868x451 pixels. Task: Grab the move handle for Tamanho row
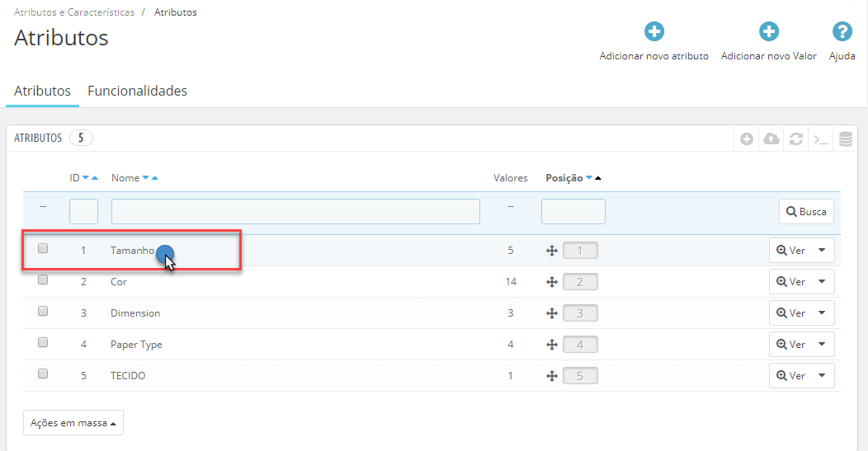(552, 251)
